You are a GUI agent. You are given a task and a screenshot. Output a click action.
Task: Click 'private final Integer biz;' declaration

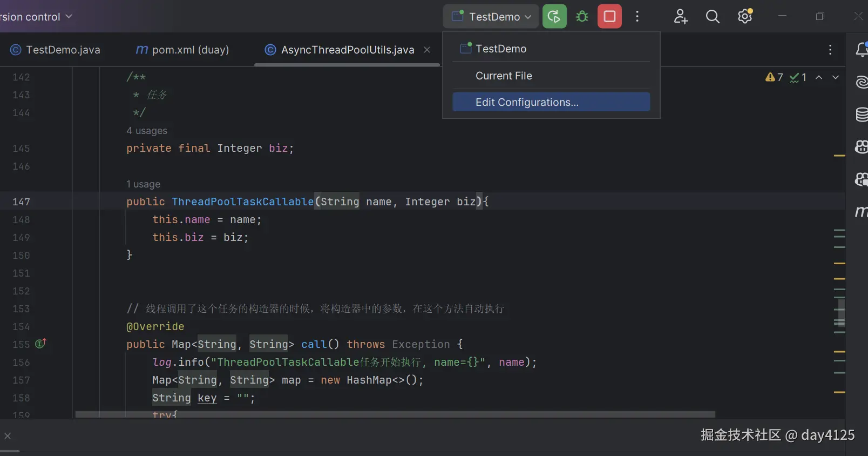click(x=210, y=148)
